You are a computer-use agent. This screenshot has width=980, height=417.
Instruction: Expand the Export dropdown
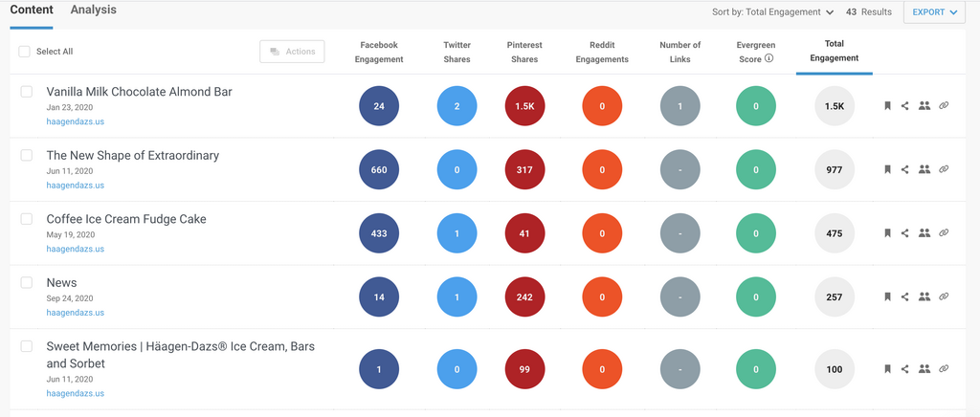click(934, 12)
